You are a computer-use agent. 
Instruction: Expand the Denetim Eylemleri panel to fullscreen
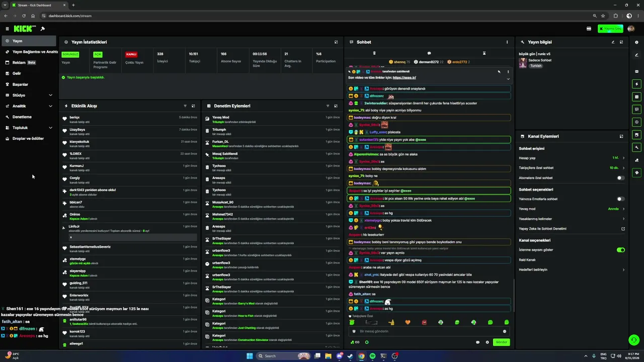point(336,106)
